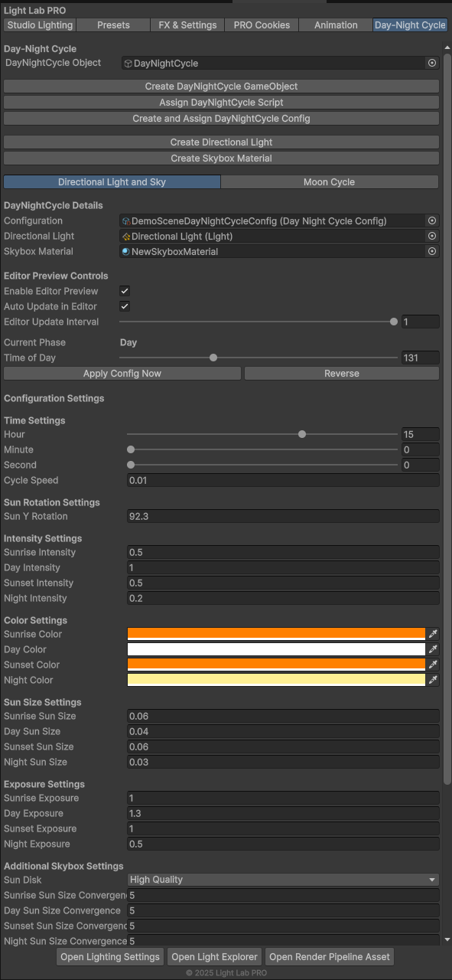The image size is (452, 980).
Task: Open the Day Color swatch
Action: [276, 649]
